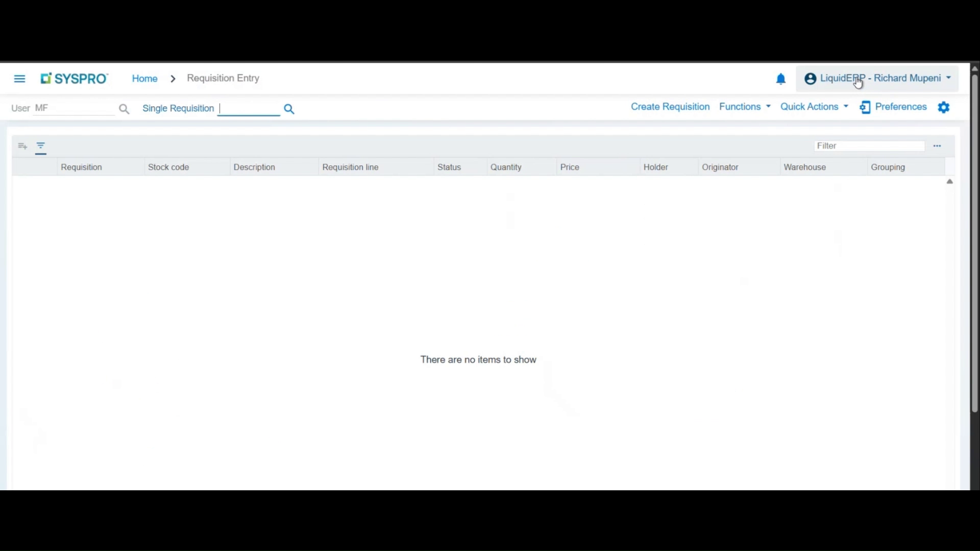Open the navigation hamburger menu
Viewport: 980px width, 551px height.
point(19,78)
